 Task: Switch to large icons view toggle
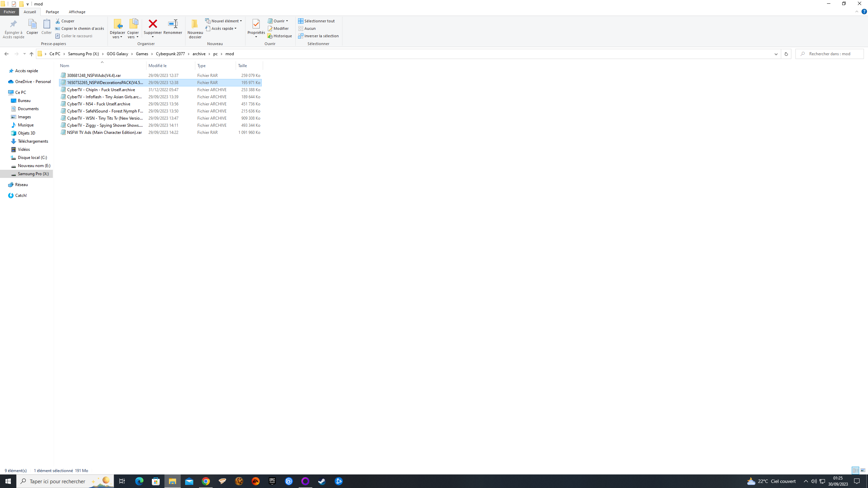pyautogui.click(x=863, y=470)
